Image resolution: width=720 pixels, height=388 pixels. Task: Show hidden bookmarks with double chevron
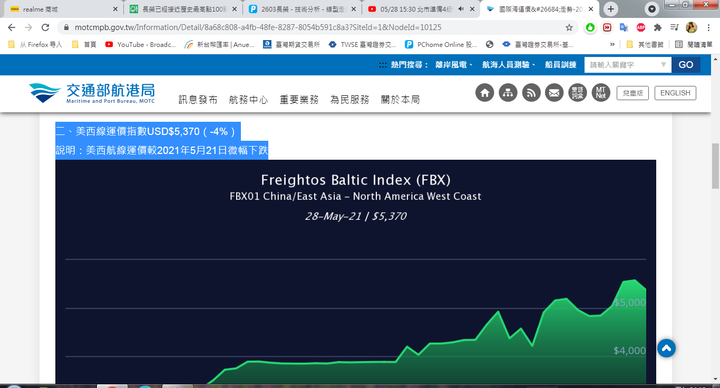point(612,45)
